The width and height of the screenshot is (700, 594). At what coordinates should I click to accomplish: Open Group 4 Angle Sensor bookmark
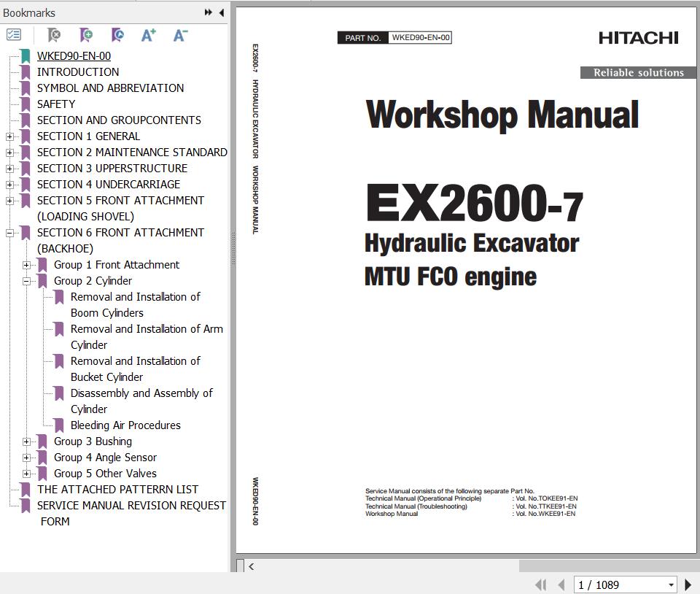coord(105,458)
